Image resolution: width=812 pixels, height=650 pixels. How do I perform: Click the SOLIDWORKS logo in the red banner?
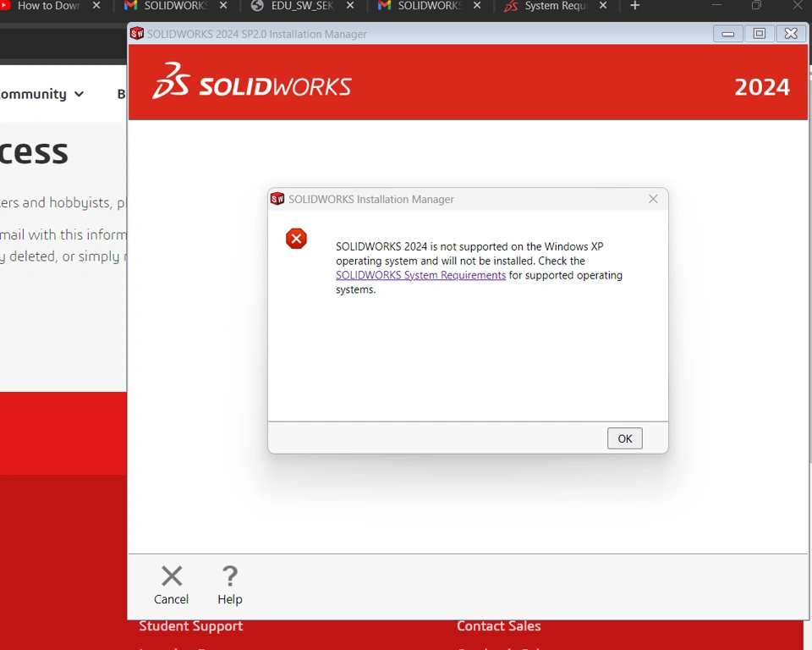tap(252, 81)
